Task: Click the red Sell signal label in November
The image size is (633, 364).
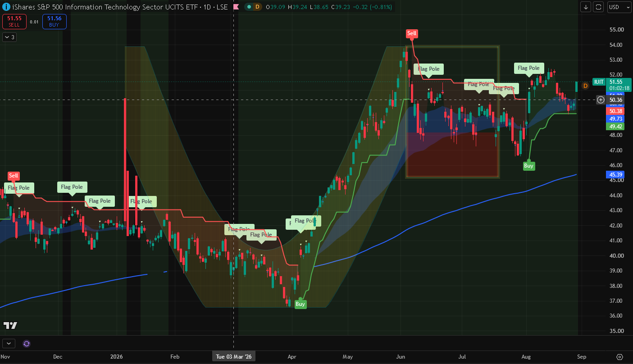Action: (14, 176)
